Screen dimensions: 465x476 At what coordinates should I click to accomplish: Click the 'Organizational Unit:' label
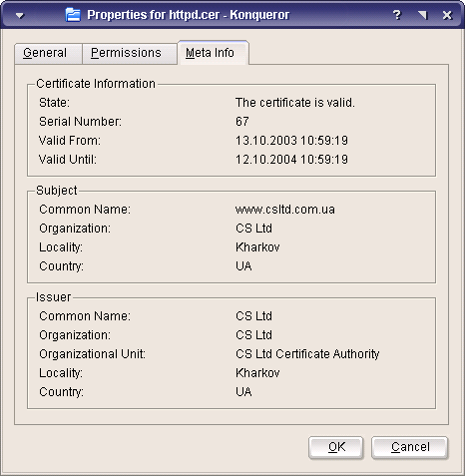coord(92,354)
